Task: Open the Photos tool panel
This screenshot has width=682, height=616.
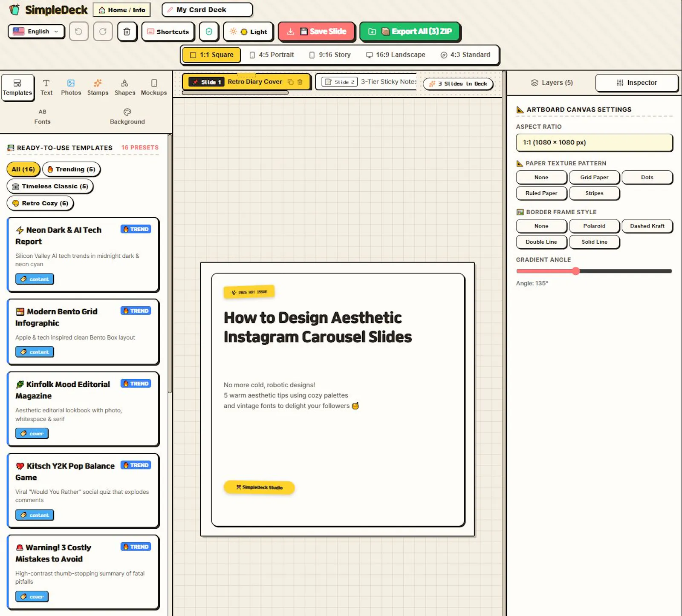Action: pyautogui.click(x=71, y=87)
